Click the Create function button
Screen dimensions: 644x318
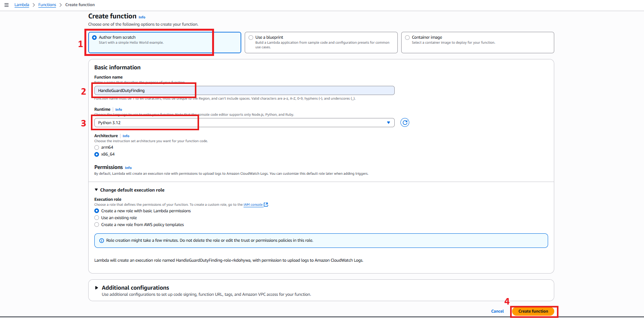coord(533,311)
